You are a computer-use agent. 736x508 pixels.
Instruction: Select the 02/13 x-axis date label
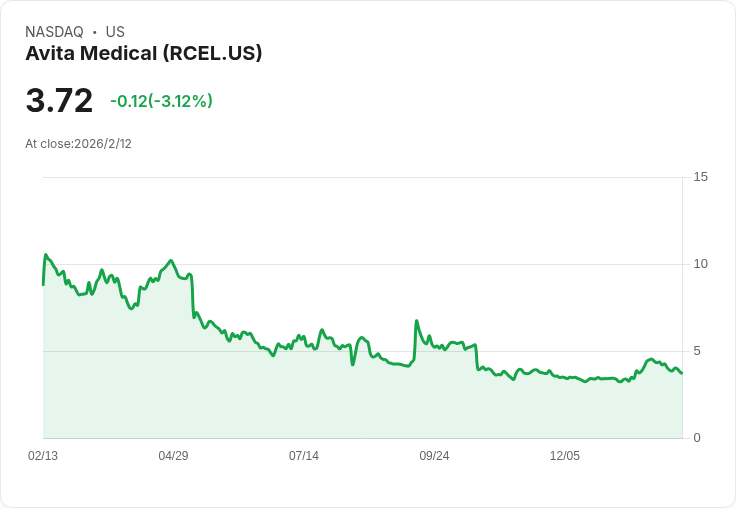[43, 456]
